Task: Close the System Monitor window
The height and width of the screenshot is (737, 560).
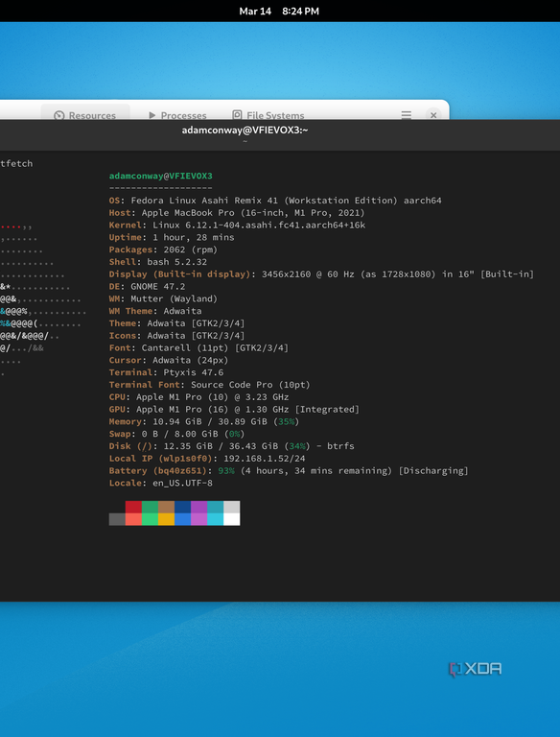Action: (x=433, y=115)
